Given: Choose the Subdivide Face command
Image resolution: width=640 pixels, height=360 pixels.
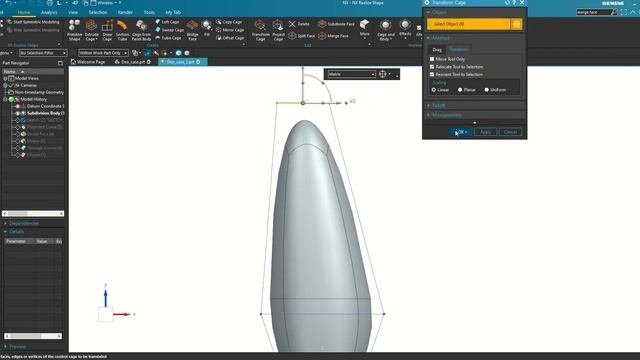Looking at the screenshot, I should (x=336, y=24).
